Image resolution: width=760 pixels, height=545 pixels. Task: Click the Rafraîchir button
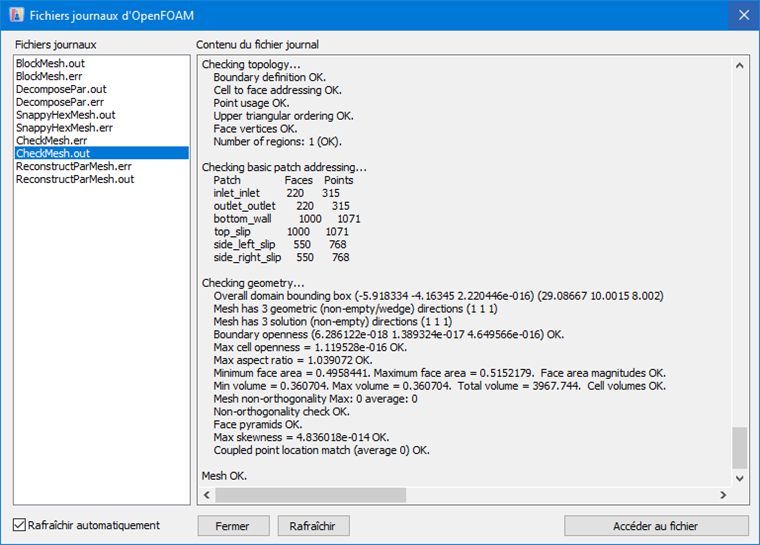[x=313, y=526]
